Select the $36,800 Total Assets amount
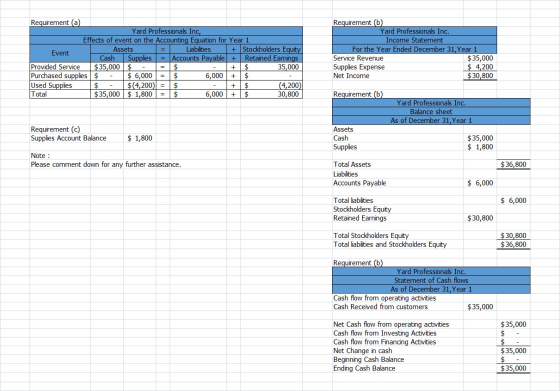This screenshot has height=391, width=560. pos(514,165)
